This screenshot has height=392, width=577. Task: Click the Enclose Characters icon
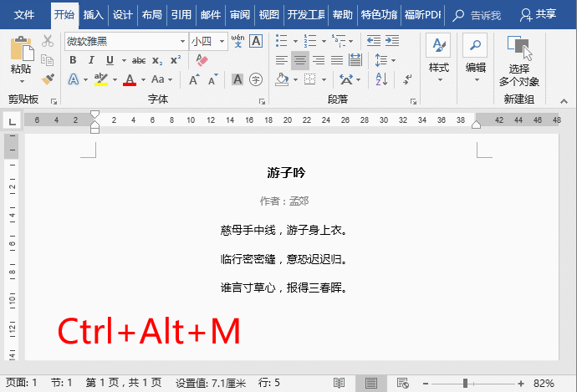click(x=256, y=79)
